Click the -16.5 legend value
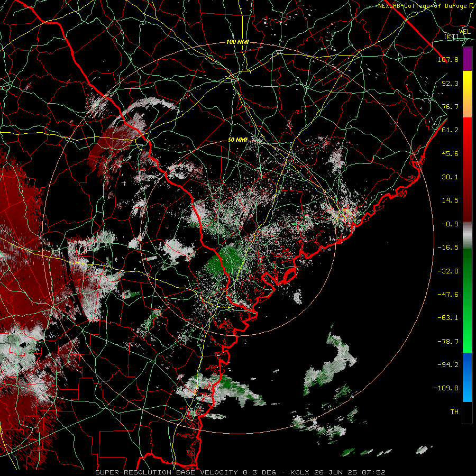Image resolution: width=476 pixels, height=476 pixels. point(448,248)
